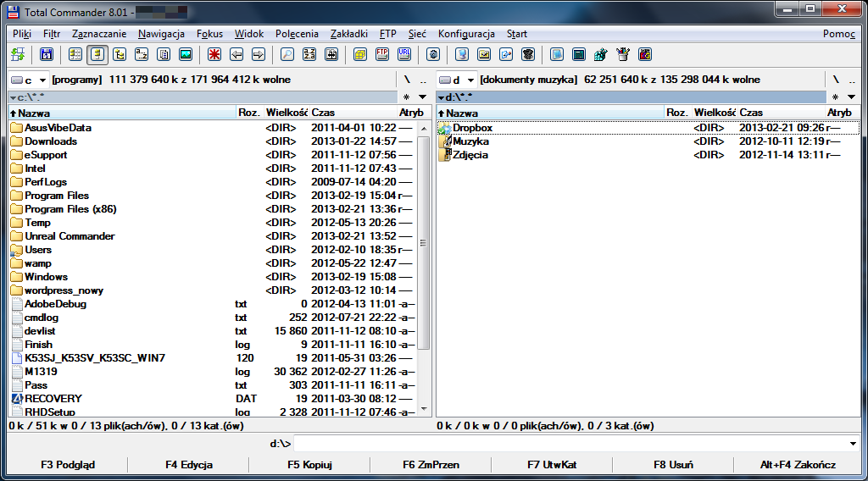Click the refresh source panel icon
This screenshot has width=868, height=481.
[18, 54]
